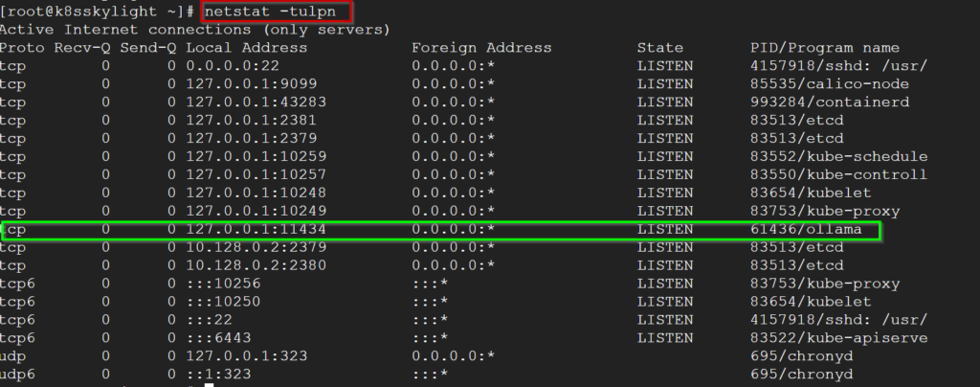Click 'LISTEN' state in the ollama row
Screen dimensions: 980x387
[665, 230]
